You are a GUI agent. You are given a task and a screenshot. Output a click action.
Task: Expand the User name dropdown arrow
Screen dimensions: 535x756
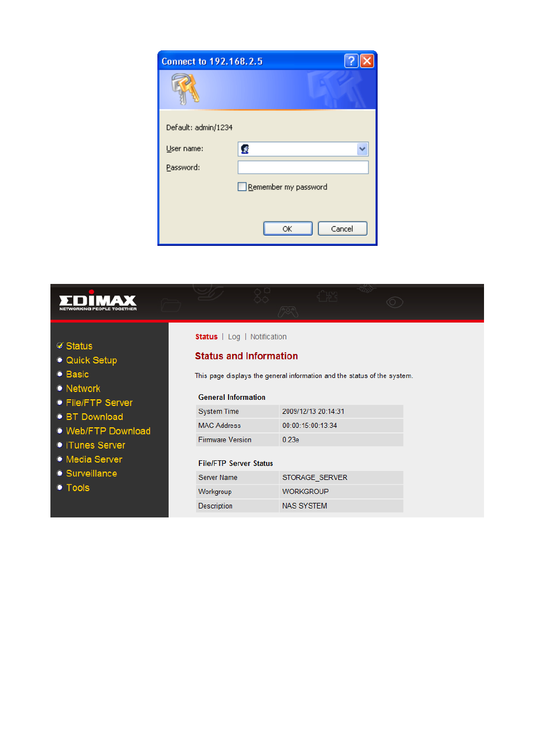pyautogui.click(x=362, y=149)
